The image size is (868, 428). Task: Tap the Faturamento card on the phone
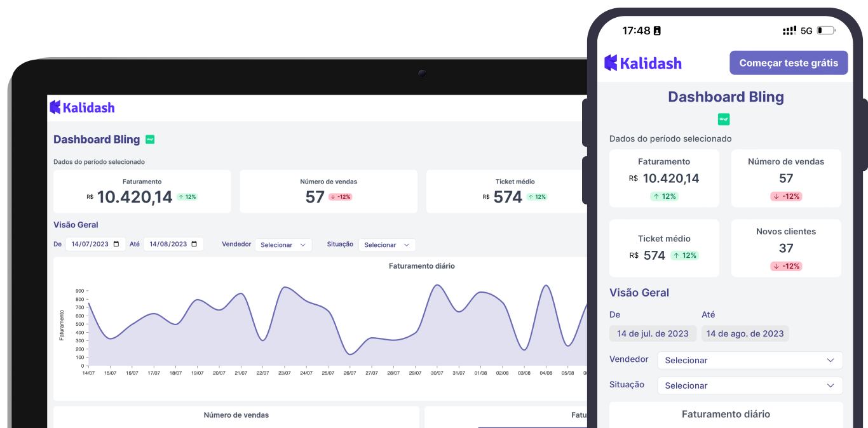664,178
